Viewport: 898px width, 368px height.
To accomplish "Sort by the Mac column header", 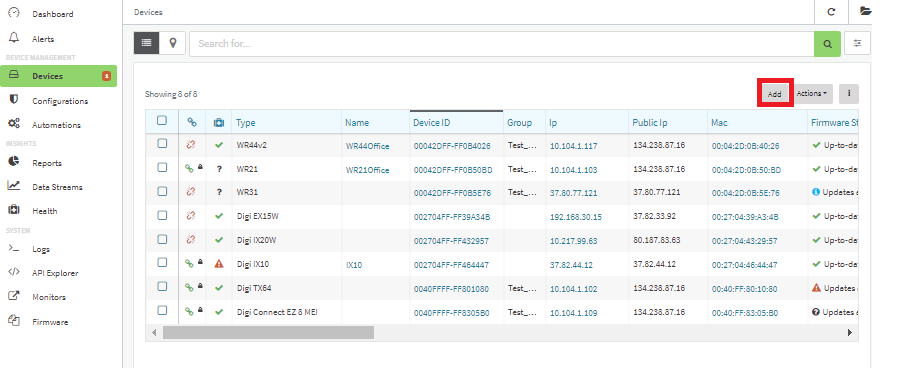I will [719, 122].
